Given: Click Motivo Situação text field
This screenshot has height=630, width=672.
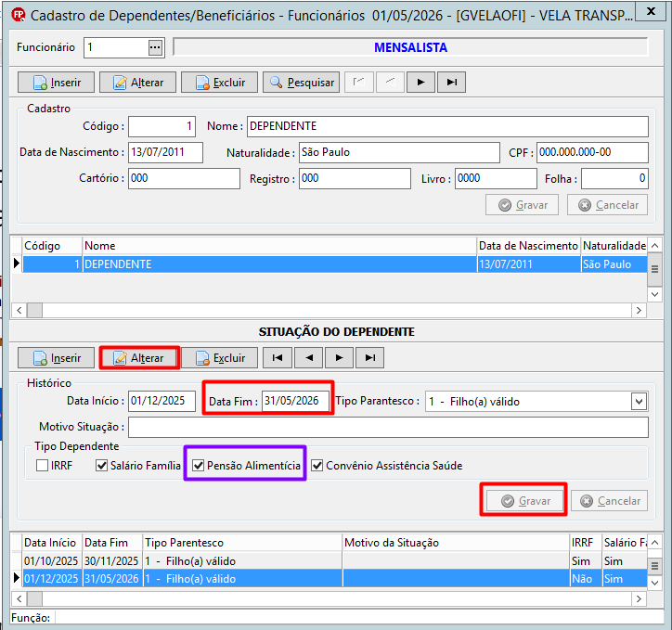Looking at the screenshot, I should pyautogui.click(x=388, y=428).
